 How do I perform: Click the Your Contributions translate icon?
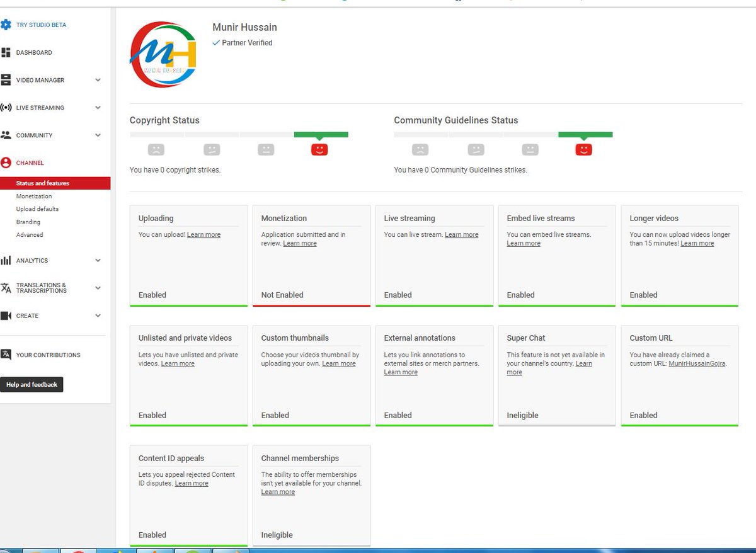click(x=6, y=355)
